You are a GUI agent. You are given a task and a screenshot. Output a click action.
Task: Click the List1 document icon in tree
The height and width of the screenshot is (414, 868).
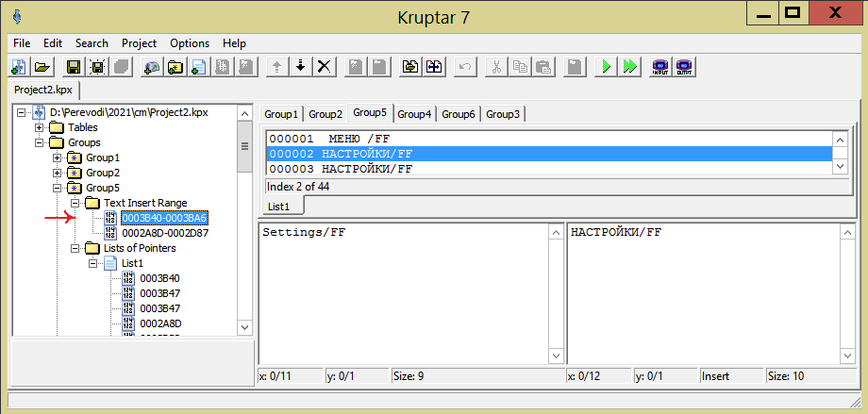[110, 263]
